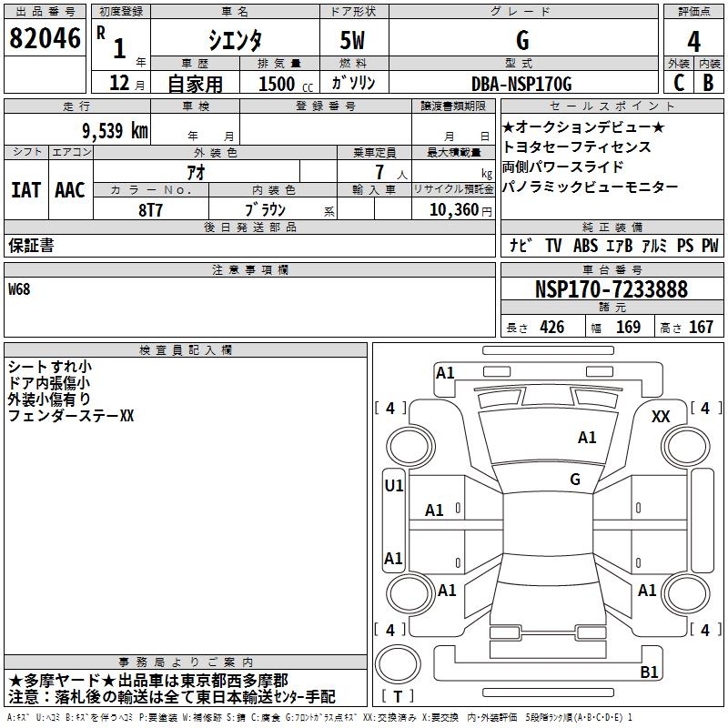Image resolution: width=728 pixels, height=728 pixels.
Task: Click ABS equipment entry
Action: (585, 245)
